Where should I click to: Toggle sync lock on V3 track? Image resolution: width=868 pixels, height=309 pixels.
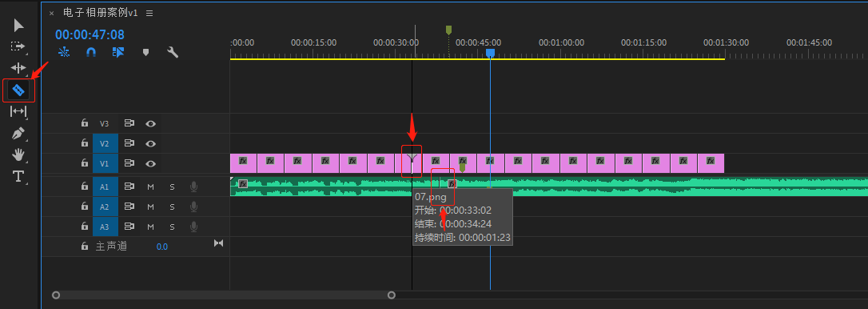pyautogui.click(x=129, y=123)
